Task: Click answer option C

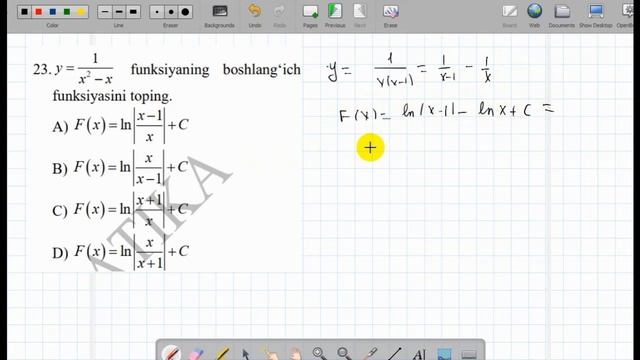Action: pos(120,210)
